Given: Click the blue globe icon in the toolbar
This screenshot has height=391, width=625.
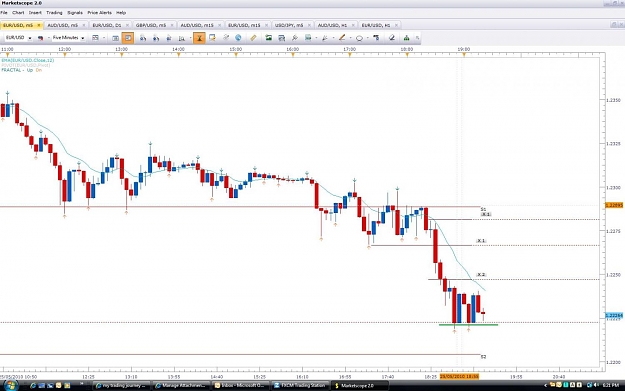Looking at the screenshot, I should click(x=238, y=38).
